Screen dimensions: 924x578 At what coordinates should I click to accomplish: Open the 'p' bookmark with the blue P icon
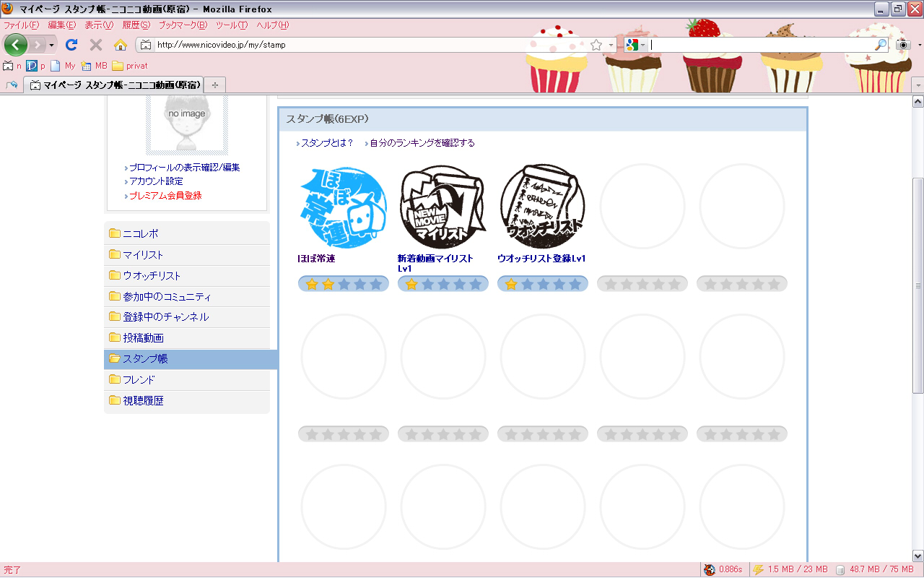tap(35, 66)
